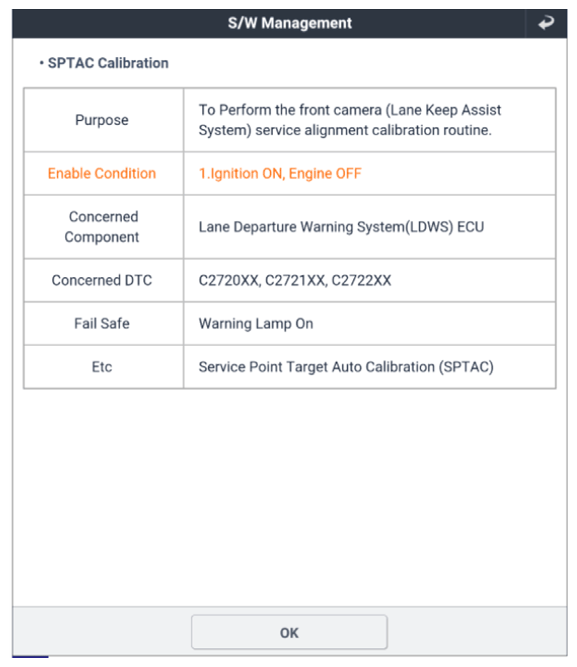
Task: Select the orange Enable Condition label
Action: tap(102, 174)
